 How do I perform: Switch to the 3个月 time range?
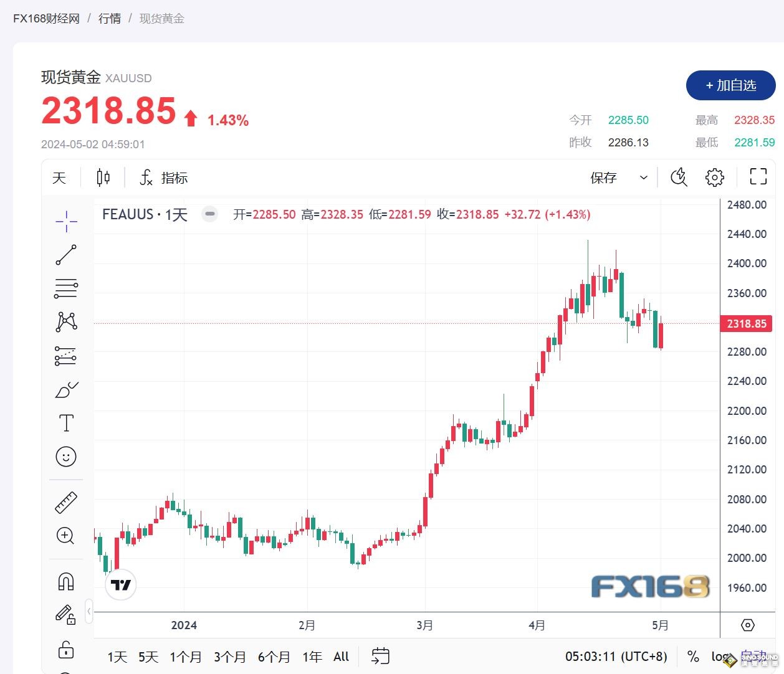tap(229, 657)
